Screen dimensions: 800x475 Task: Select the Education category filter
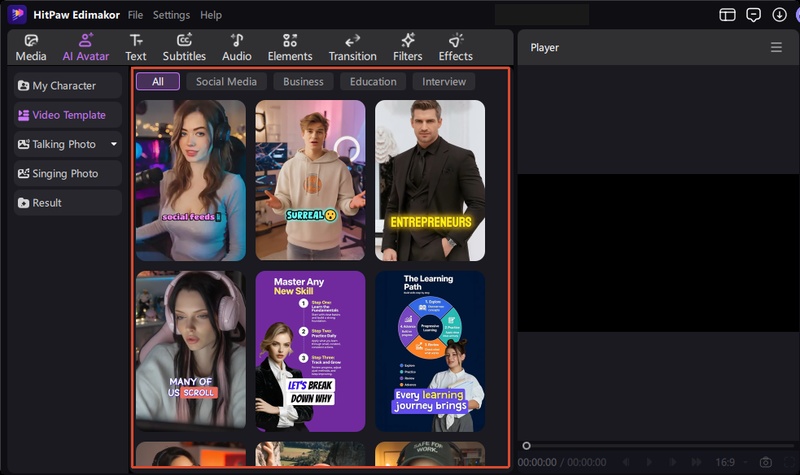[373, 82]
